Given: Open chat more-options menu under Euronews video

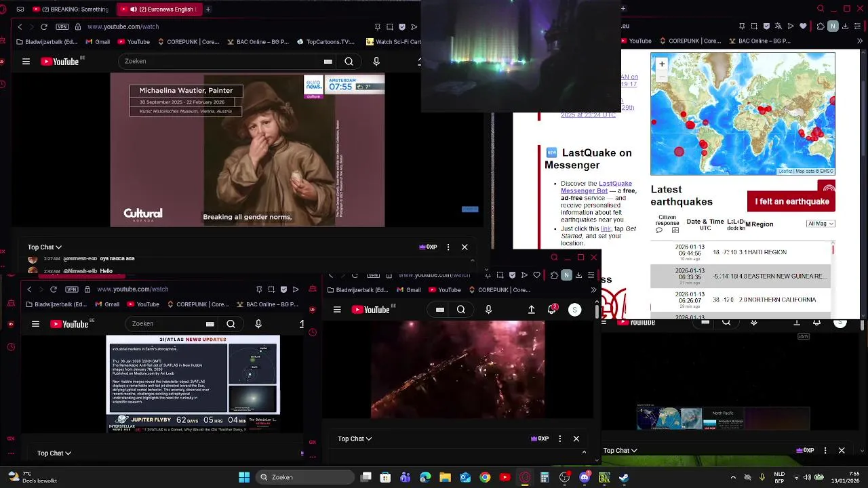Looking at the screenshot, I should coord(448,247).
